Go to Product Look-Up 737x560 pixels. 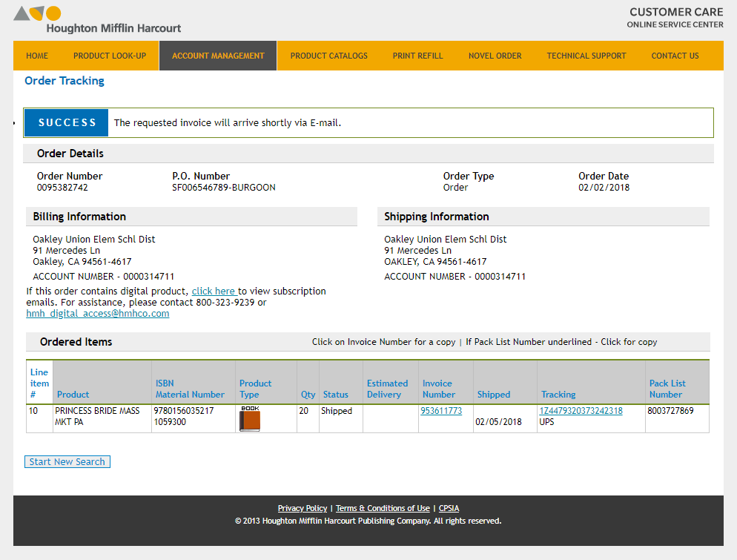point(110,56)
